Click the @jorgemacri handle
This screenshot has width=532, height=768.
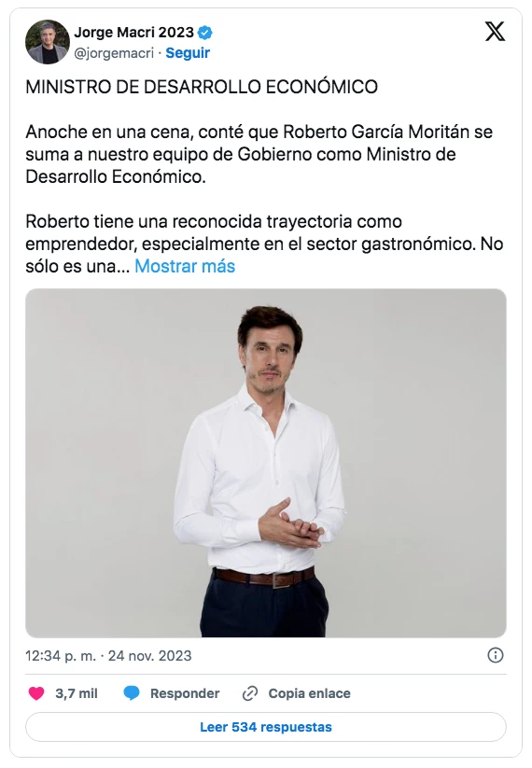114,53
